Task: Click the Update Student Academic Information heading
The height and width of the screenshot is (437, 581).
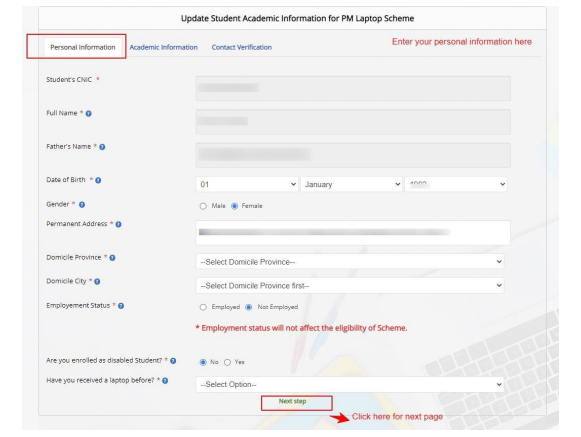Action: pyautogui.click(x=298, y=19)
